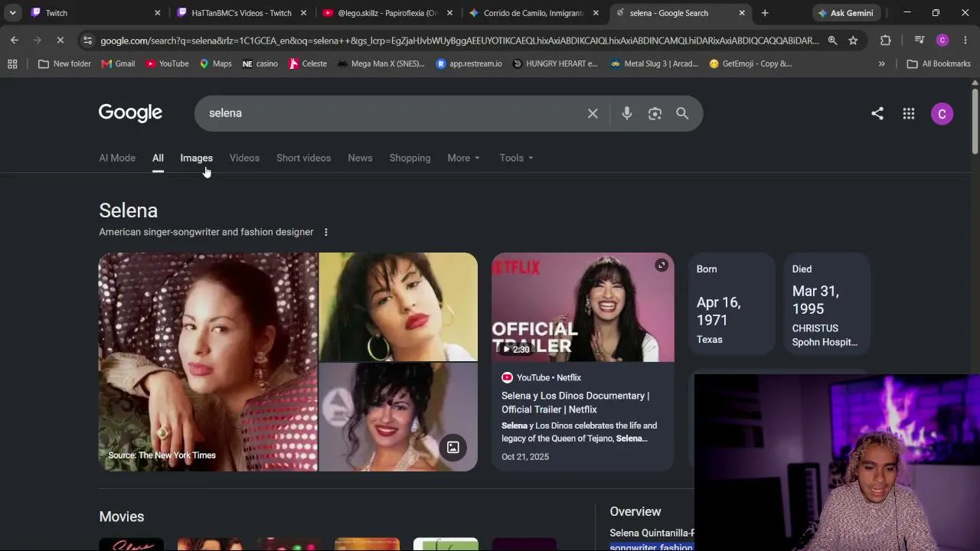The image size is (980, 551).
Task: Play the Netflix Official Trailer video thumbnail
Action: tap(583, 307)
